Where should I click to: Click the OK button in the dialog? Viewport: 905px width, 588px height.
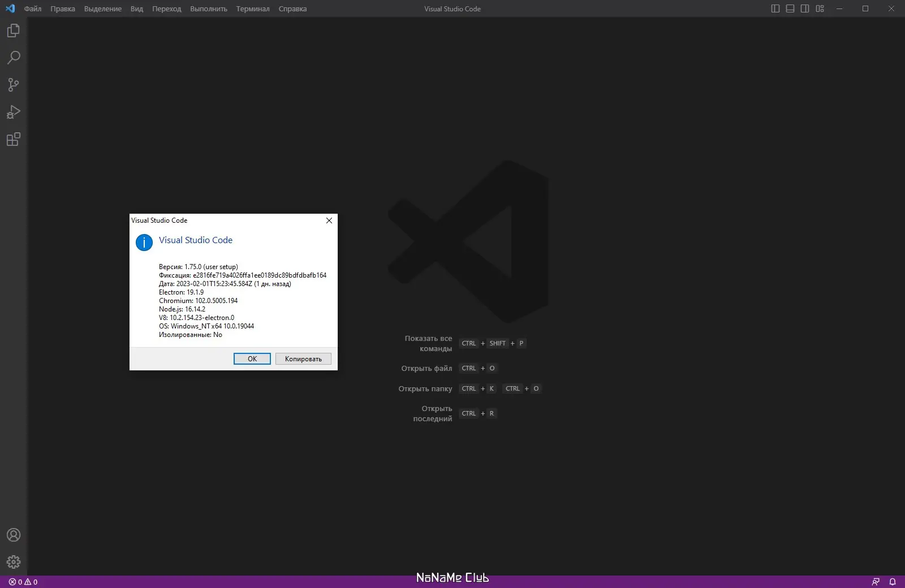(252, 359)
